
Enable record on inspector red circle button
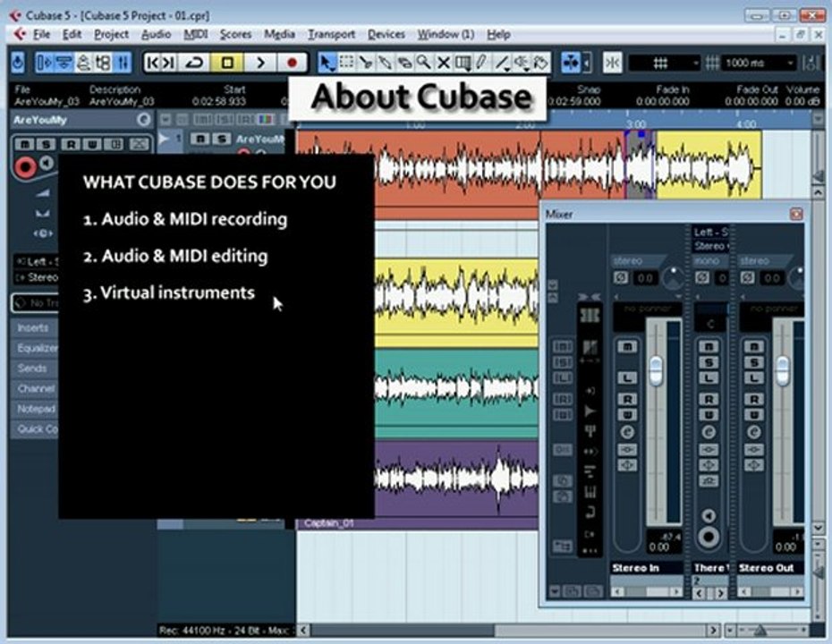[x=24, y=167]
